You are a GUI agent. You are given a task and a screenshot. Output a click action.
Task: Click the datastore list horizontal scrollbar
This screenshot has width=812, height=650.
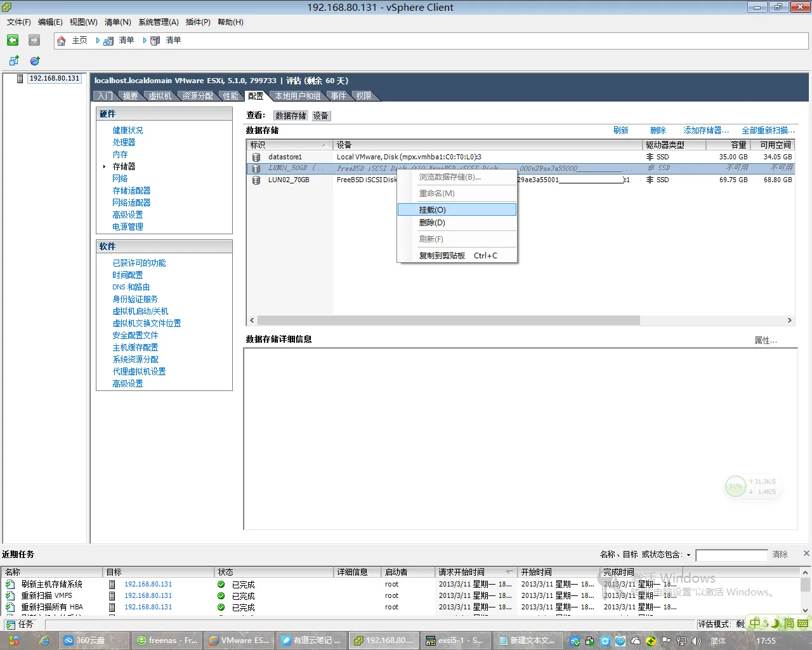click(449, 321)
